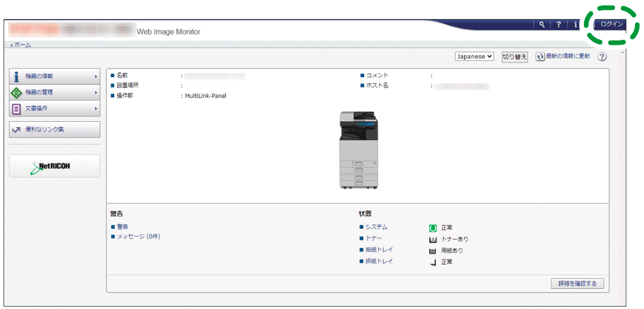Open the Japanese language dropdown

click(x=474, y=56)
